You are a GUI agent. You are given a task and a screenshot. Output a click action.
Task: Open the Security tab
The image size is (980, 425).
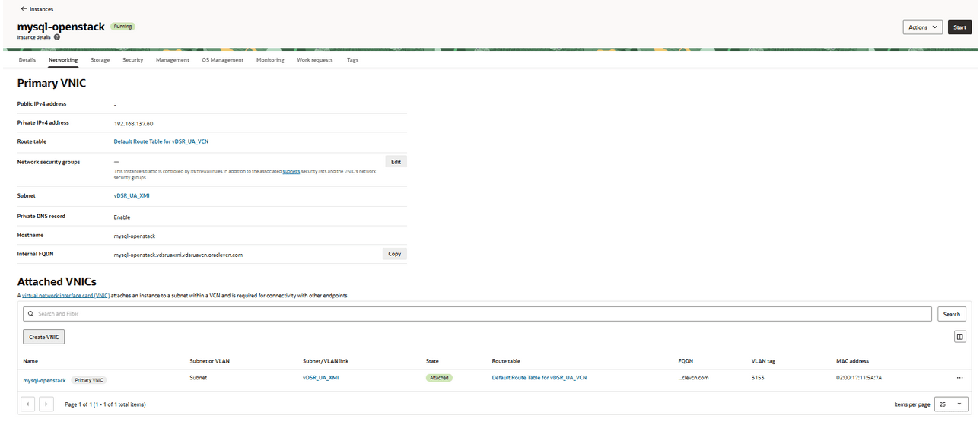click(132, 60)
